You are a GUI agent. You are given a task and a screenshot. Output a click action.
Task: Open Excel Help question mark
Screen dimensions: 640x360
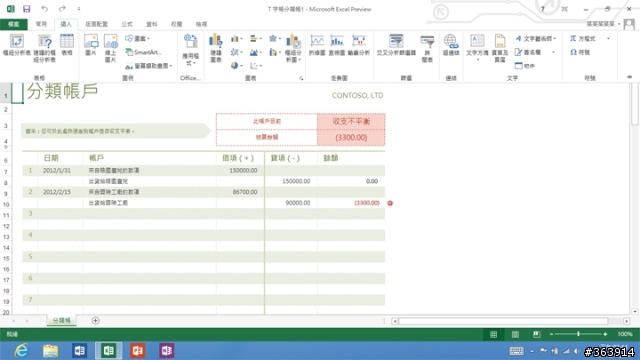(x=542, y=9)
